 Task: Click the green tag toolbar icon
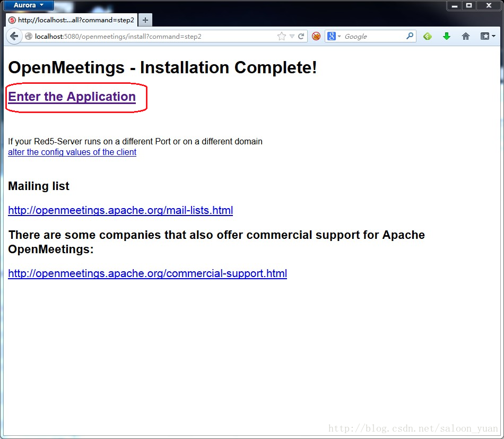pos(428,36)
